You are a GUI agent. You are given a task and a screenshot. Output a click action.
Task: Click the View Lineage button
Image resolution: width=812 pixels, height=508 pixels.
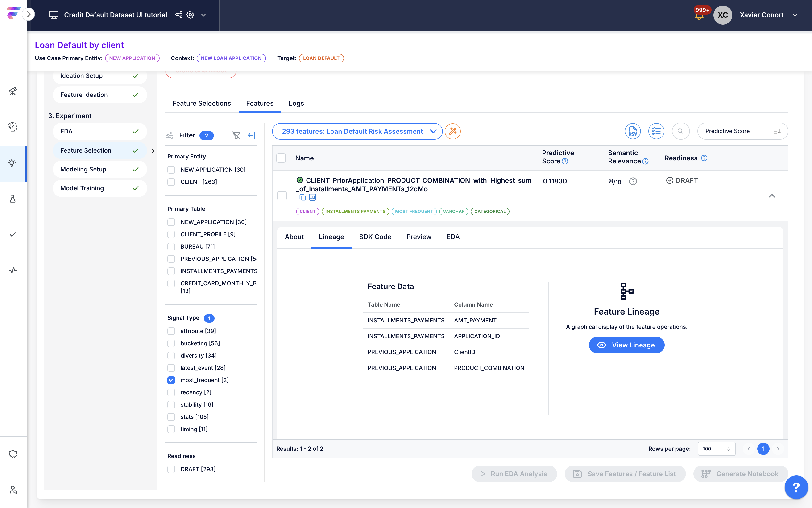point(626,345)
